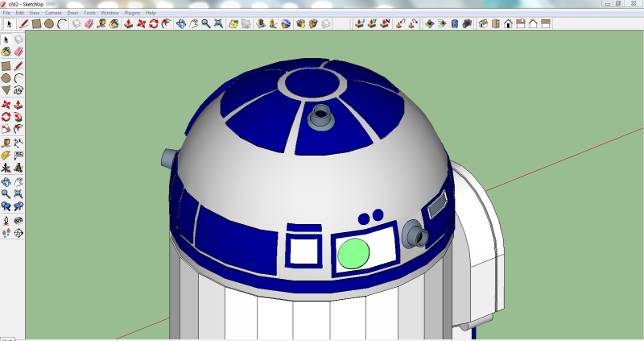The height and width of the screenshot is (341, 644).
Task: Select the Rotate tool in top toolbar
Action: [154, 24]
